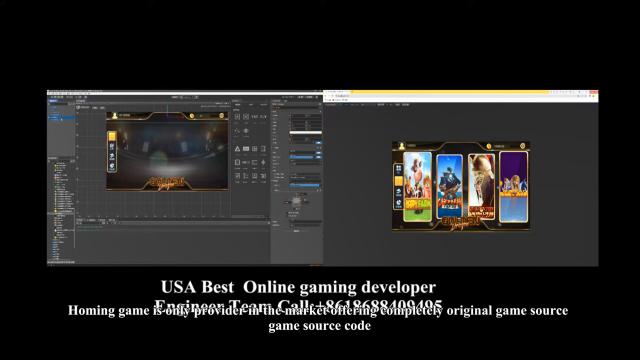640x360 pixels.
Task: Open the settings gear in browser preview
Action: [x=522, y=146]
